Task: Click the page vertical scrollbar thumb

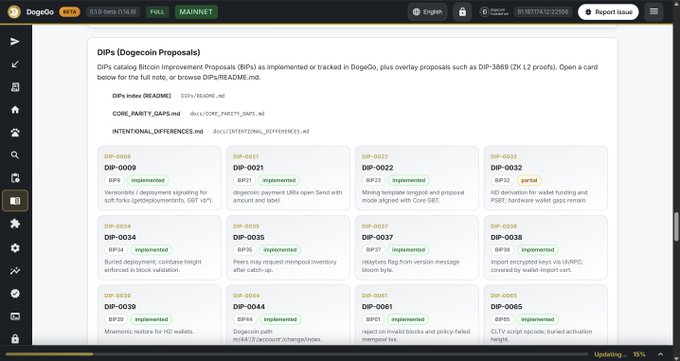Action: (x=676, y=226)
